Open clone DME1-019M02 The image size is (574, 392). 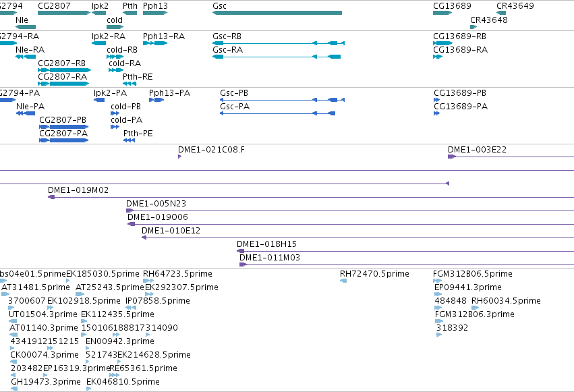tap(78, 190)
